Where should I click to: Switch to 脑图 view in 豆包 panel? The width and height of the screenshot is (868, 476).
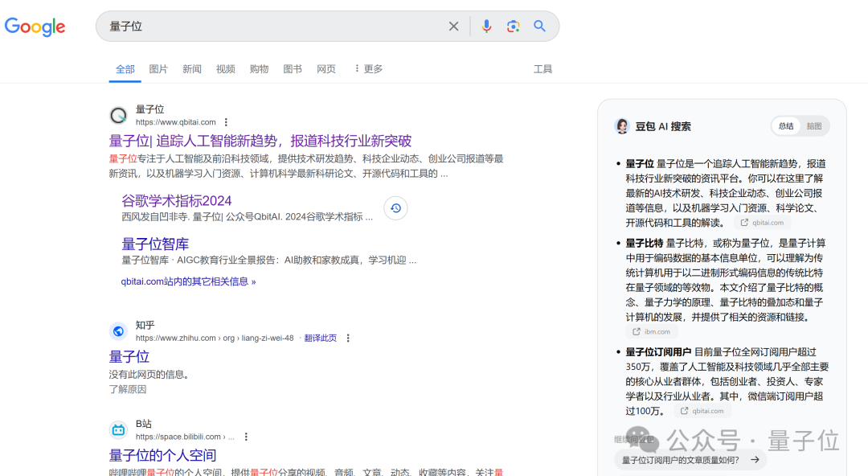pyautogui.click(x=814, y=126)
